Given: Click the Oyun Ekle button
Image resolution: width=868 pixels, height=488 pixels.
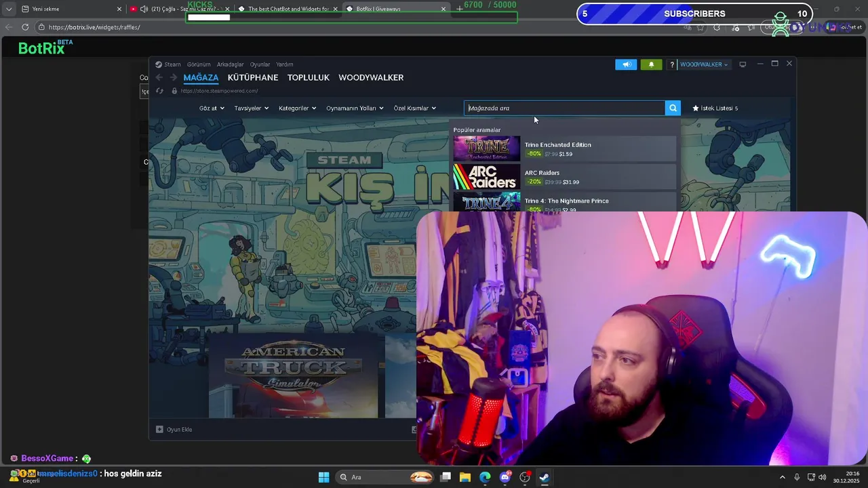Looking at the screenshot, I should point(174,429).
